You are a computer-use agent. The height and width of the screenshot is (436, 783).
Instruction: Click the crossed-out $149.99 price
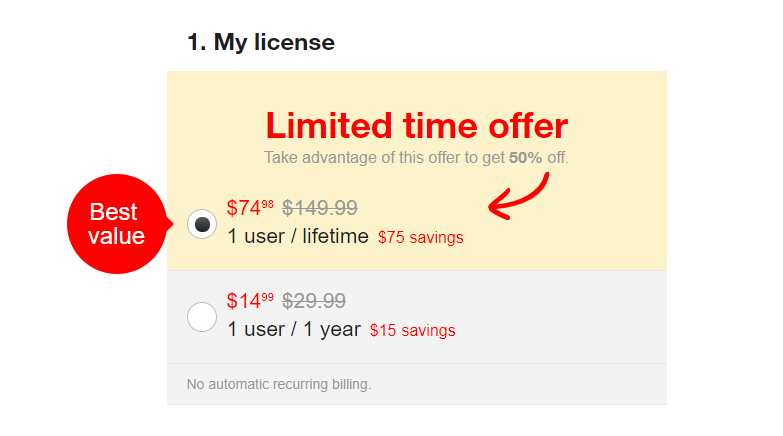(x=320, y=208)
